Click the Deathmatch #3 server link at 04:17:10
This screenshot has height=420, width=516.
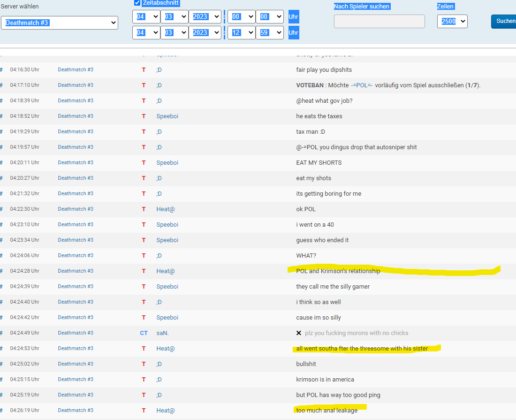point(76,85)
